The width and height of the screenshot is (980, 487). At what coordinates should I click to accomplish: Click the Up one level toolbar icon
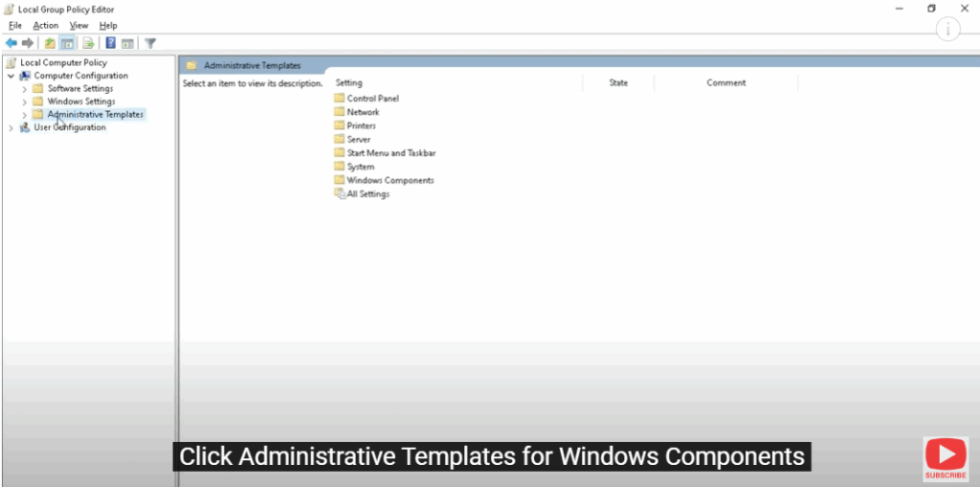pyautogui.click(x=50, y=43)
